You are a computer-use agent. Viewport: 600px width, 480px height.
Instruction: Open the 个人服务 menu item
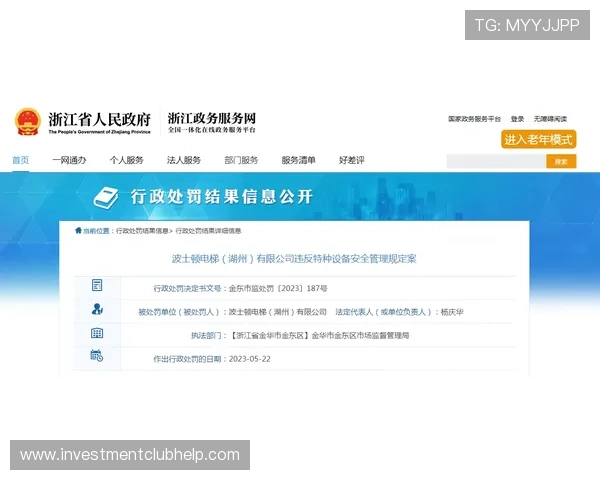pyautogui.click(x=127, y=160)
